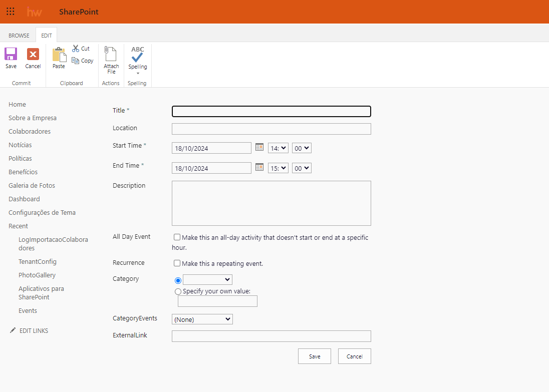
Task: Switch to the BROWSE ribbon tab
Action: [x=19, y=36]
